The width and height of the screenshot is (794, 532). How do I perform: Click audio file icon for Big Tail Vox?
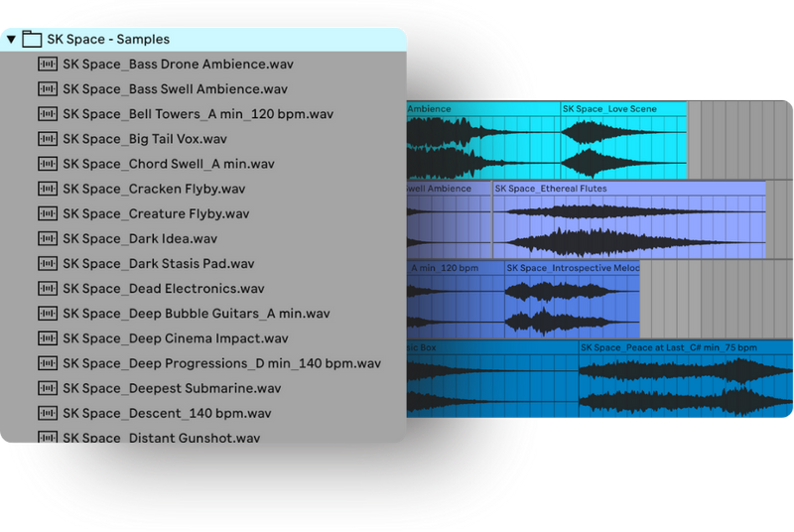pyautogui.click(x=48, y=139)
